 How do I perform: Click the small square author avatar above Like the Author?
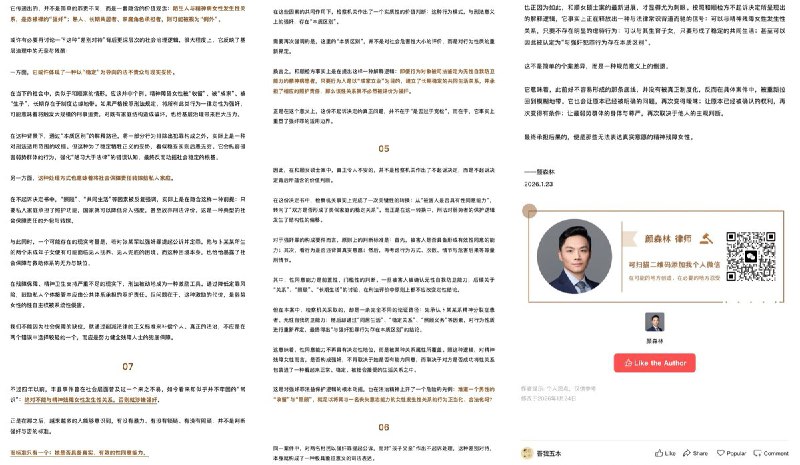[x=655, y=322]
